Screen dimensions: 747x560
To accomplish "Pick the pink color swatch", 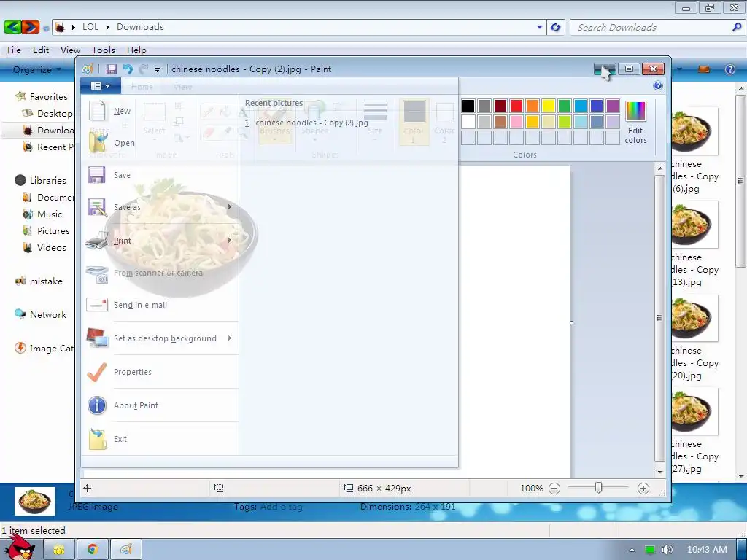I will coord(516,122).
